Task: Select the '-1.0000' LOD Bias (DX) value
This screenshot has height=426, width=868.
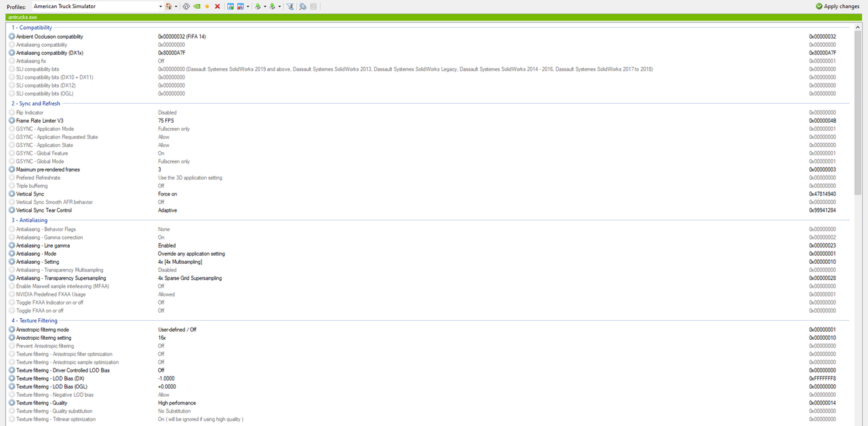Action: [x=166, y=379]
